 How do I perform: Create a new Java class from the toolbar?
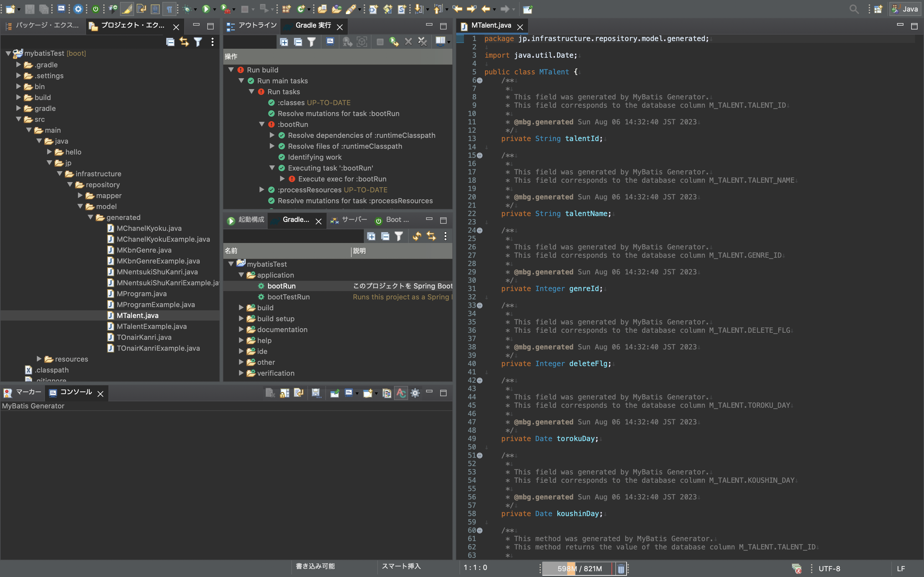pyautogui.click(x=302, y=9)
